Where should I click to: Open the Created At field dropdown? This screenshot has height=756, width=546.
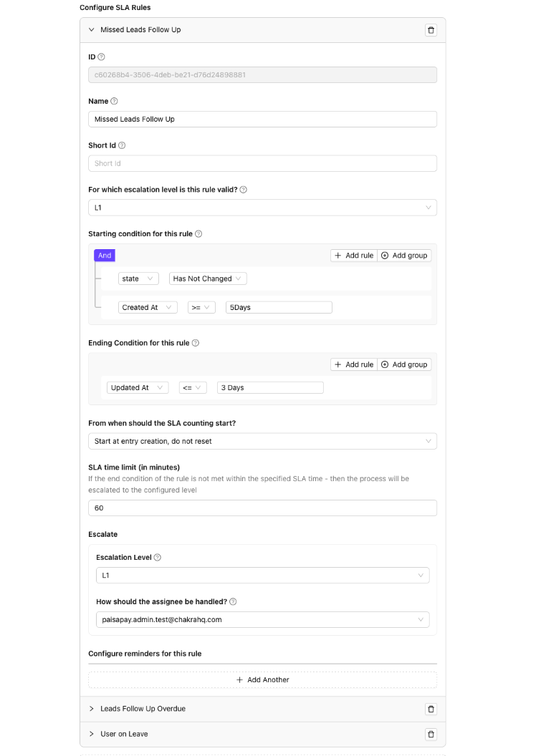tap(148, 307)
